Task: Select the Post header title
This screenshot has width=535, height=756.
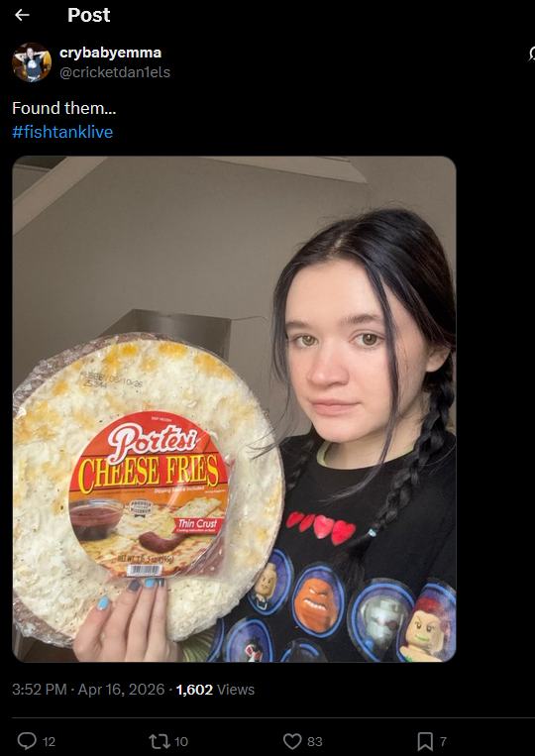Action: [x=89, y=15]
